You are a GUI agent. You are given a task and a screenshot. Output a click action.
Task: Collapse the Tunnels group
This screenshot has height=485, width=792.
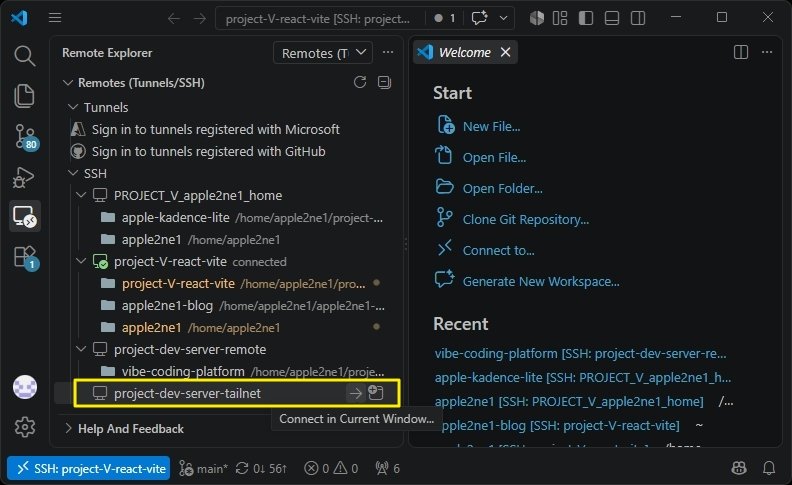(x=73, y=107)
